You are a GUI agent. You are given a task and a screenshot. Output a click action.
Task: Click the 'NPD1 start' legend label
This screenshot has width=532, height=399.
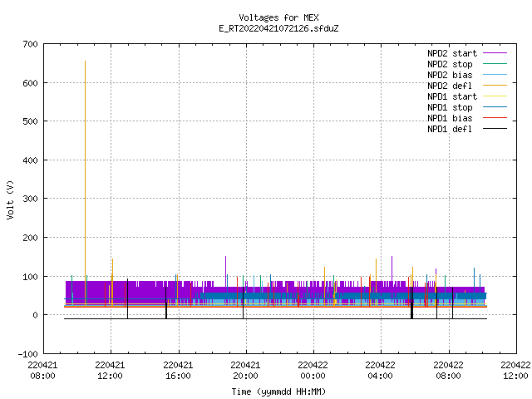[x=452, y=96]
